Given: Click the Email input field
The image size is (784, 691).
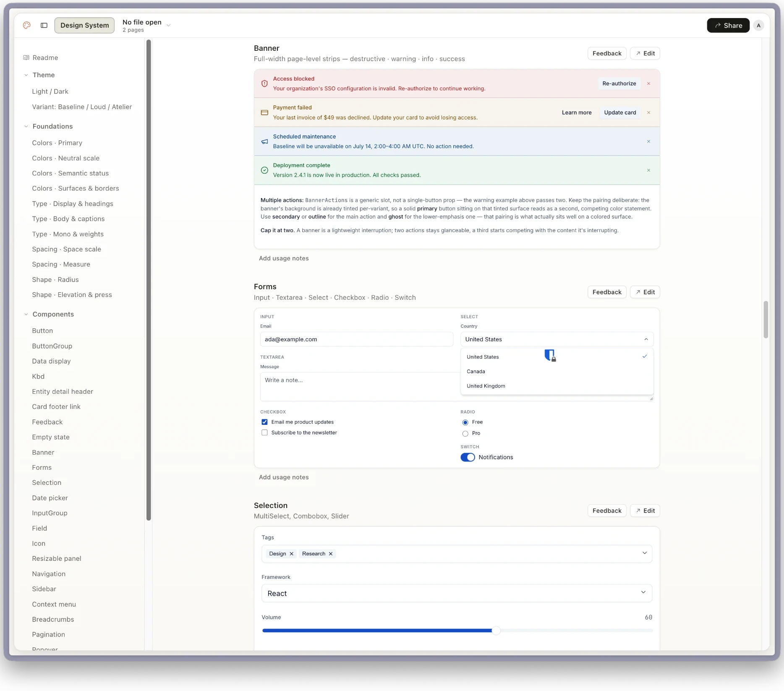Looking at the screenshot, I should point(356,339).
